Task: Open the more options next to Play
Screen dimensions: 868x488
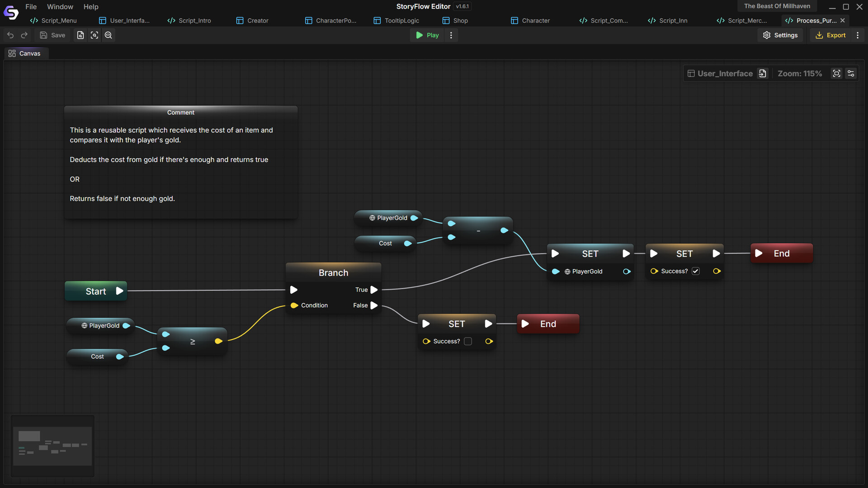Action: pyautogui.click(x=451, y=35)
